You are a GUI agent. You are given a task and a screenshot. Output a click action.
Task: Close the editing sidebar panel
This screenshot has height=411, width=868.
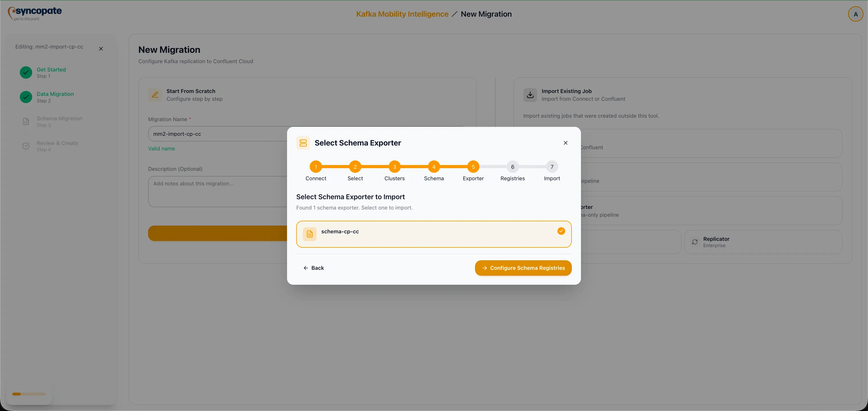click(101, 49)
